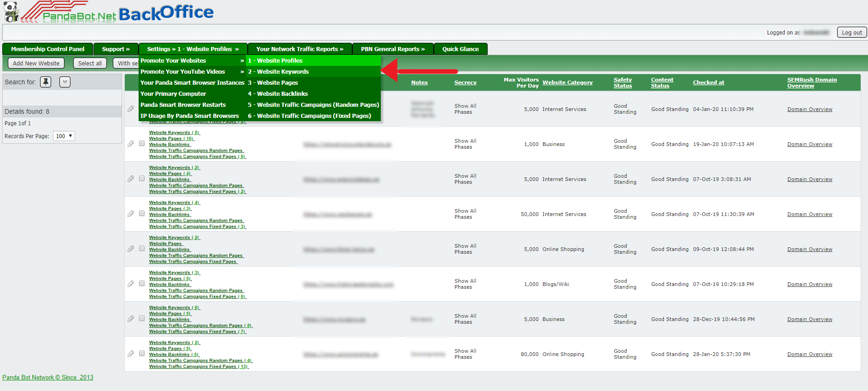Open Domain Overview link for Blogs/Wiki row
Screen dimensions: 868x391
tap(810, 284)
